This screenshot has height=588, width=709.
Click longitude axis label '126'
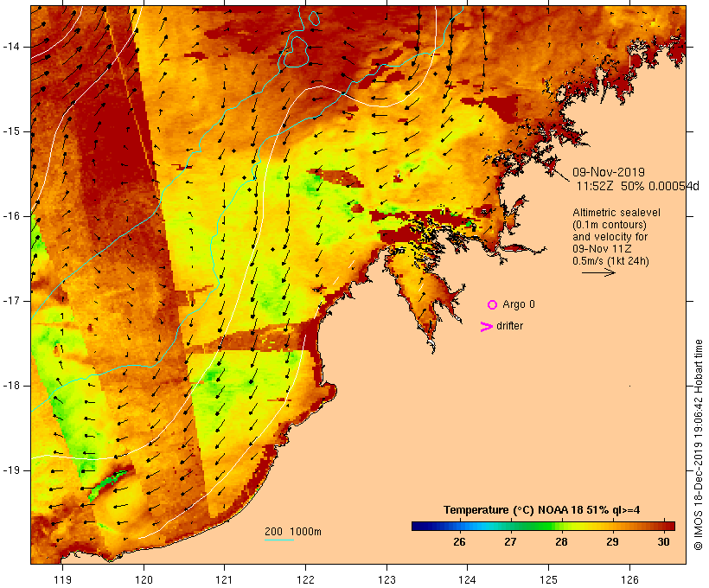coord(629,579)
